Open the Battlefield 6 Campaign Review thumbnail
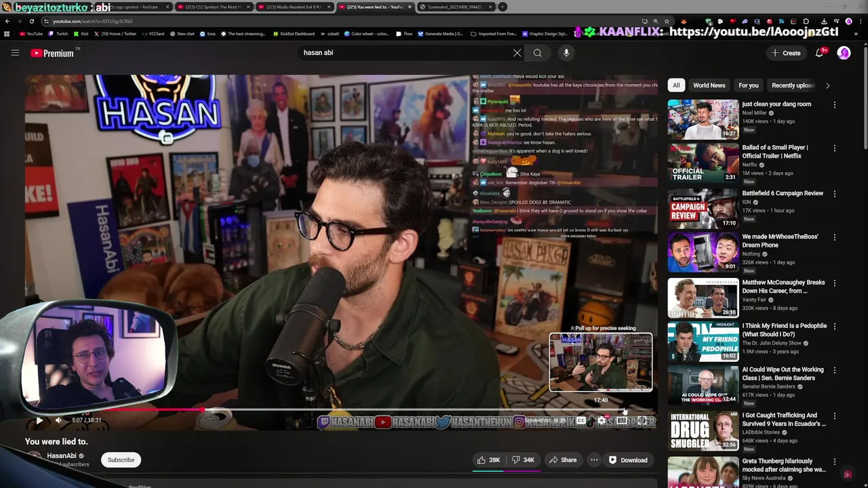 click(x=703, y=209)
